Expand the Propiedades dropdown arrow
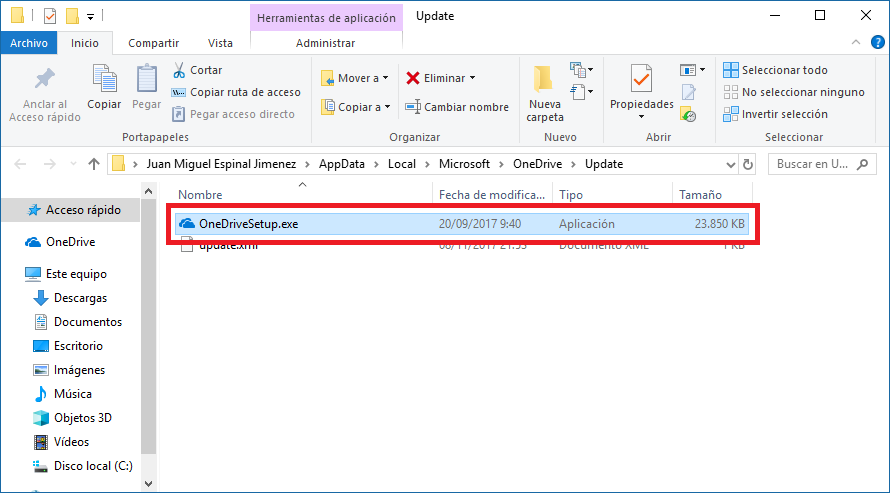Viewport: 890px width, 493px height. pos(641,117)
